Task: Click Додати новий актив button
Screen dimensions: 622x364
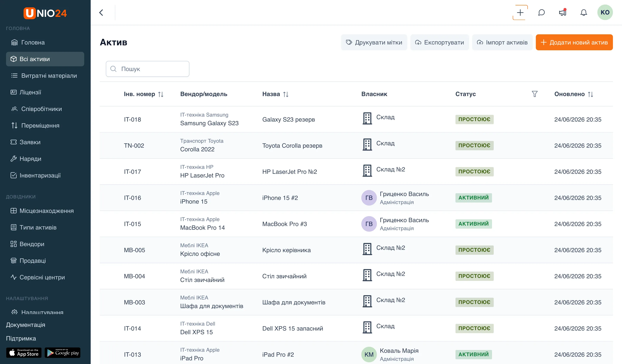Action: click(574, 43)
